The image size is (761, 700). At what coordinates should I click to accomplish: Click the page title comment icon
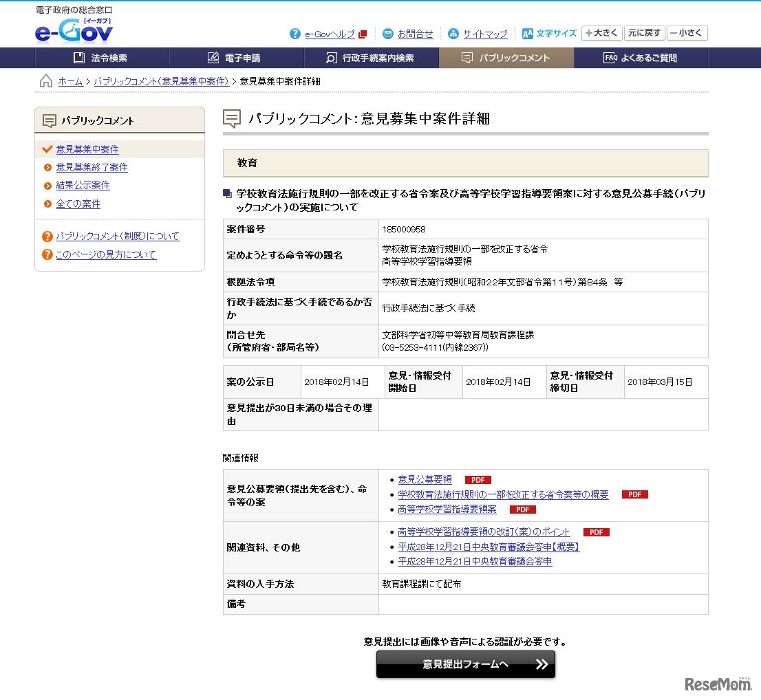click(231, 118)
